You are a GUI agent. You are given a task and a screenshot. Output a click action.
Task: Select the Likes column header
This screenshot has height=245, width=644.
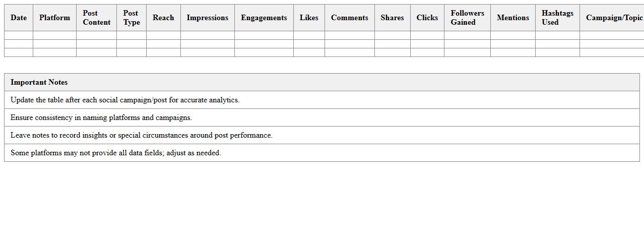click(x=309, y=18)
